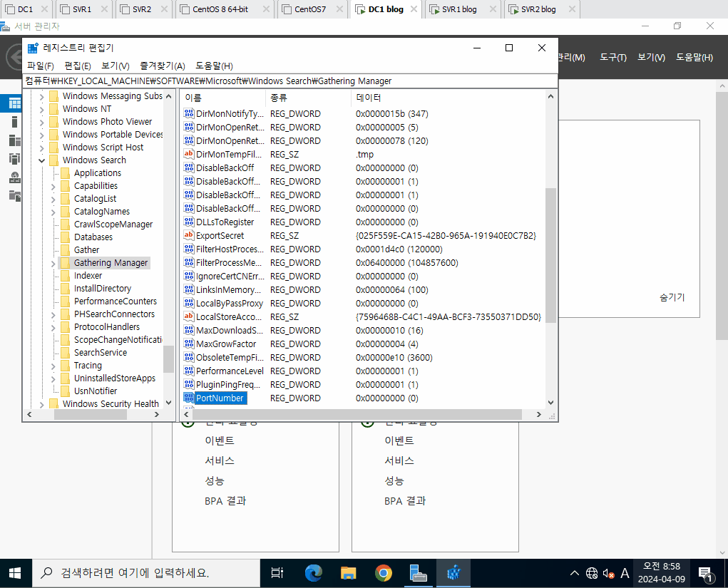Click the string icon beside DirMonTempFil...
The height and width of the screenshot is (588, 728).
[x=188, y=154]
